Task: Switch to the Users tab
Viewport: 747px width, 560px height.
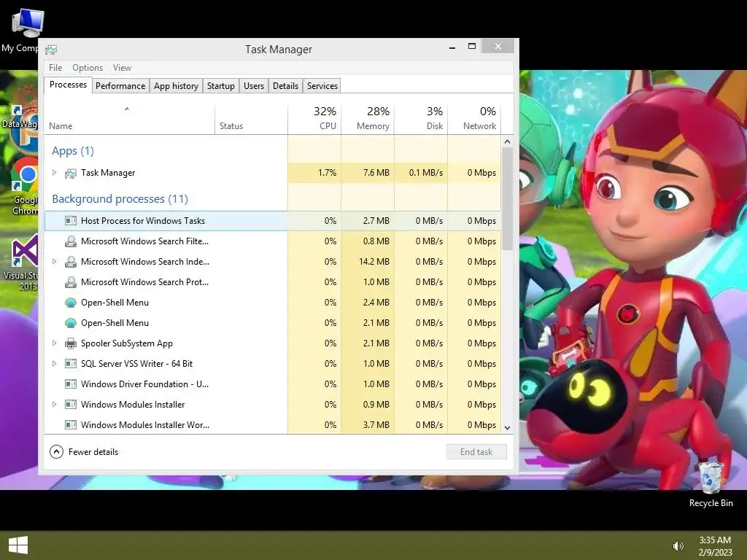Action: coord(254,86)
